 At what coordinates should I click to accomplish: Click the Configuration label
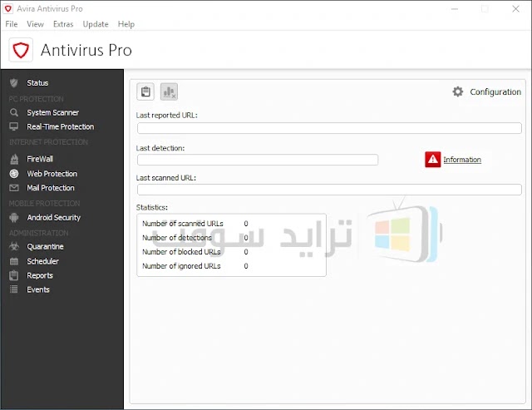point(495,92)
